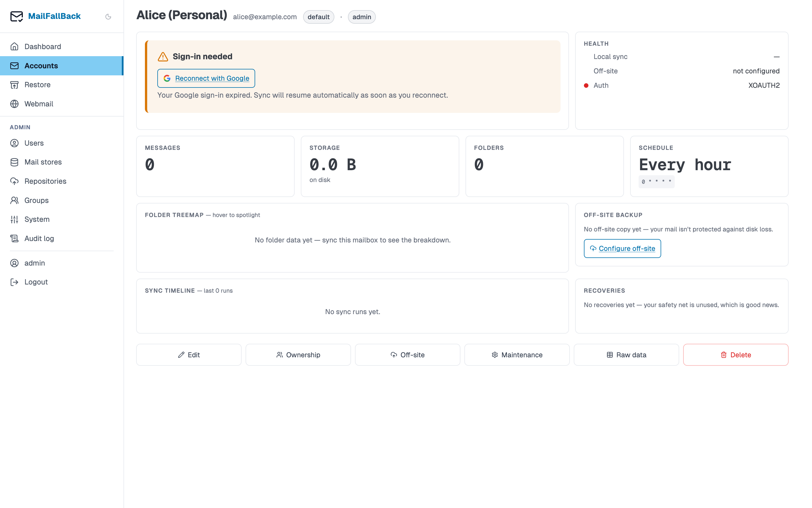812x508 pixels.
Task: Click the Dashboard home icon
Action: 14,46
